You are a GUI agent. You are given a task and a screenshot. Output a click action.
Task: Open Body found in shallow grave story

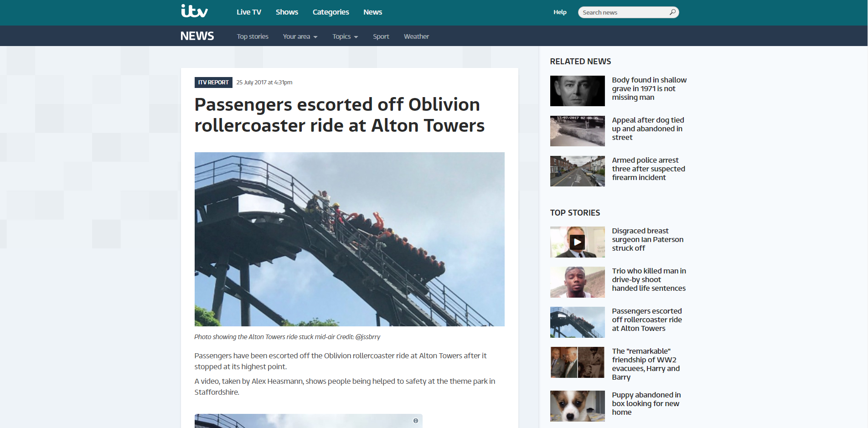click(649, 88)
